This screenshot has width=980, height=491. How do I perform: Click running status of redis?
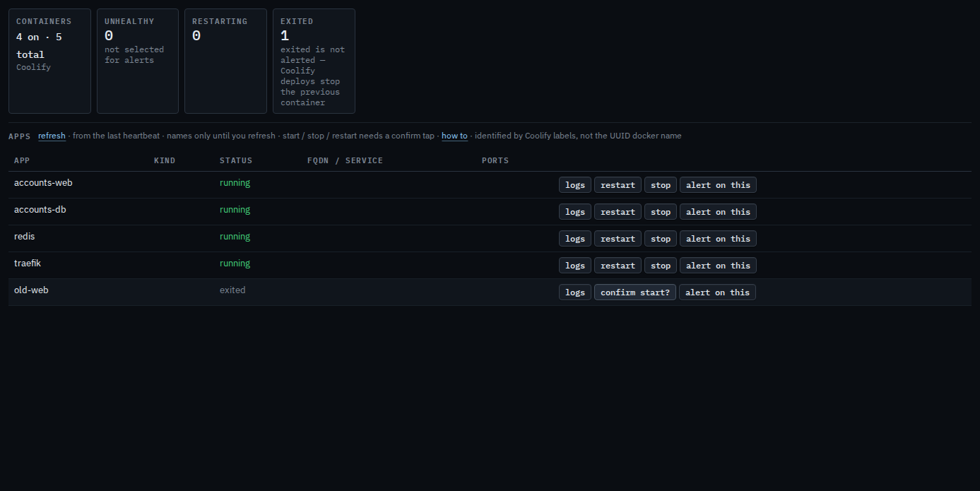[235, 237]
